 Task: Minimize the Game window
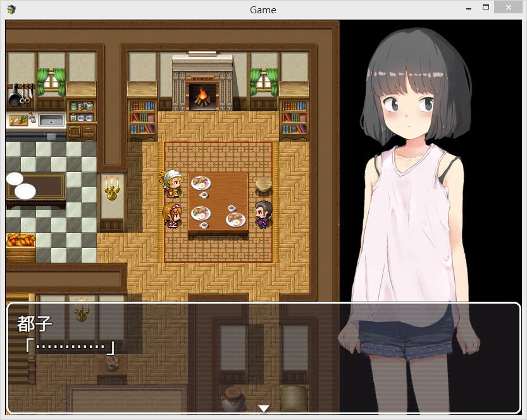tap(469, 9)
